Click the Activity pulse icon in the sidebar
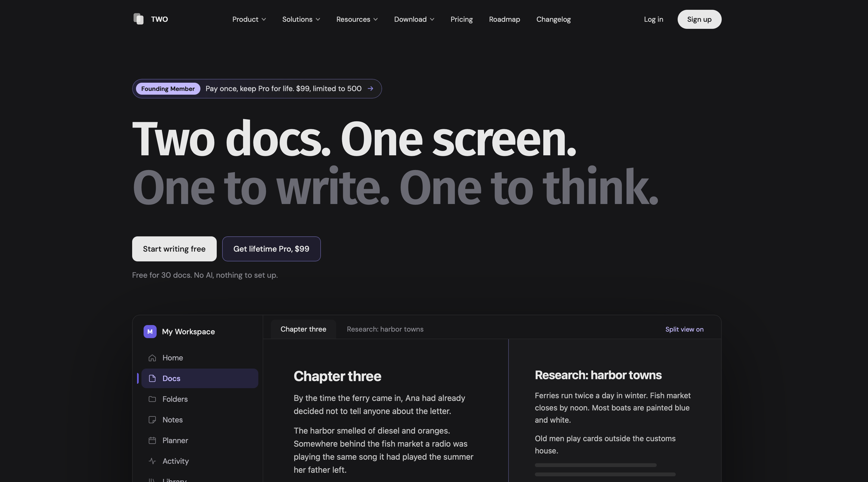This screenshot has height=482, width=868. click(x=152, y=461)
